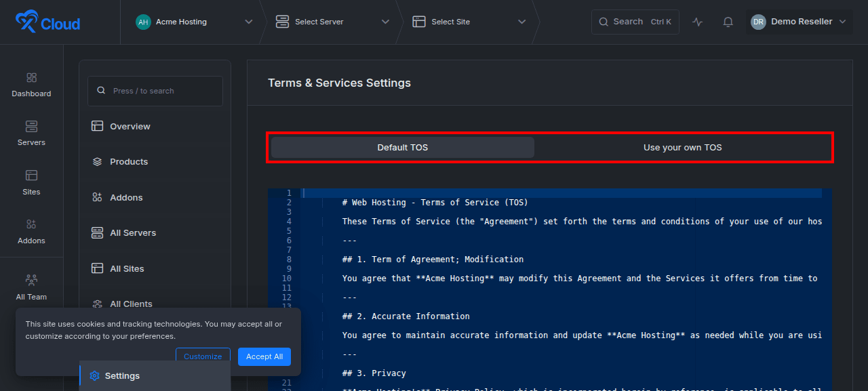Viewport: 868px width, 391px height.
Task: Click the server icon beside Select Server
Action: [x=282, y=22]
